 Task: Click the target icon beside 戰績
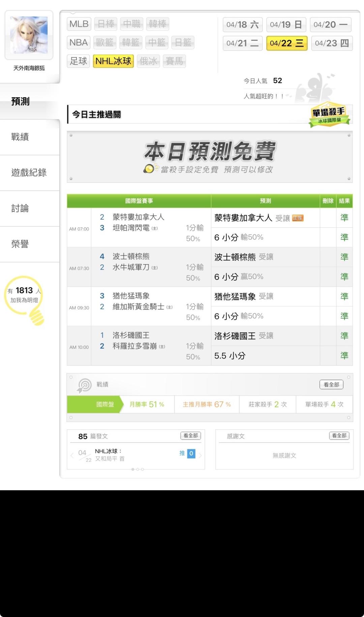pos(84,385)
